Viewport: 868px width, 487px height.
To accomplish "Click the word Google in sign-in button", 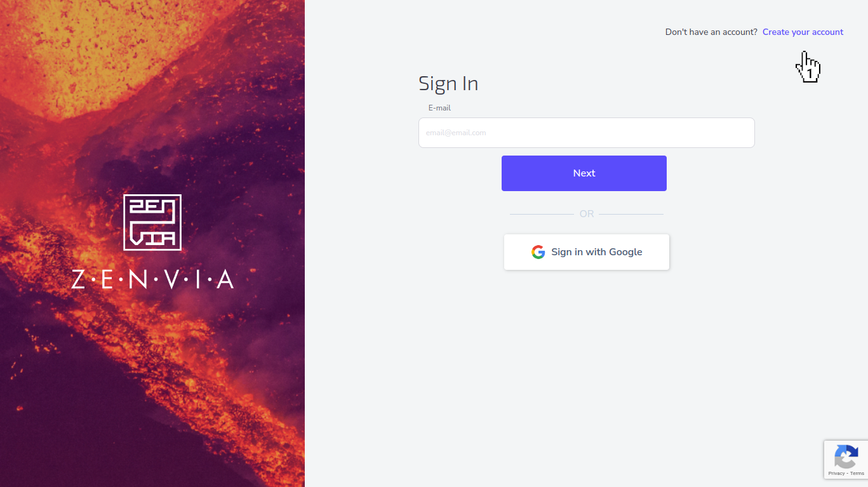I will 625,252.
